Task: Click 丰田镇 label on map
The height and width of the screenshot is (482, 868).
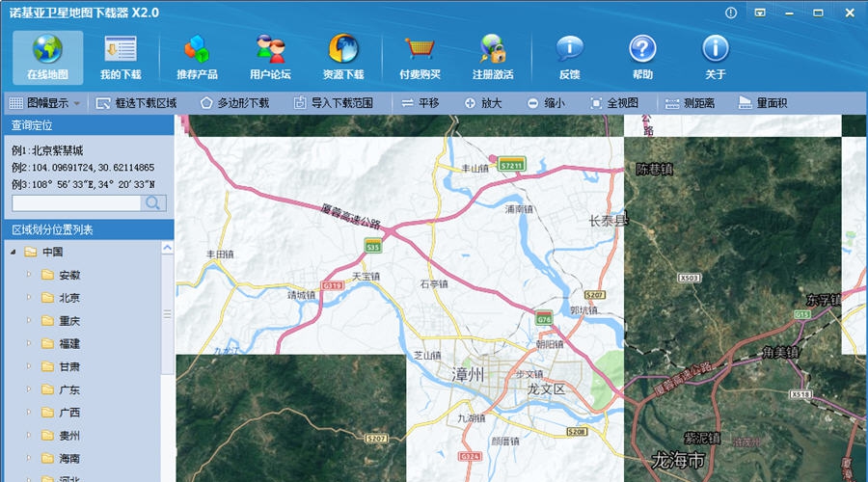Action: pos(220,254)
